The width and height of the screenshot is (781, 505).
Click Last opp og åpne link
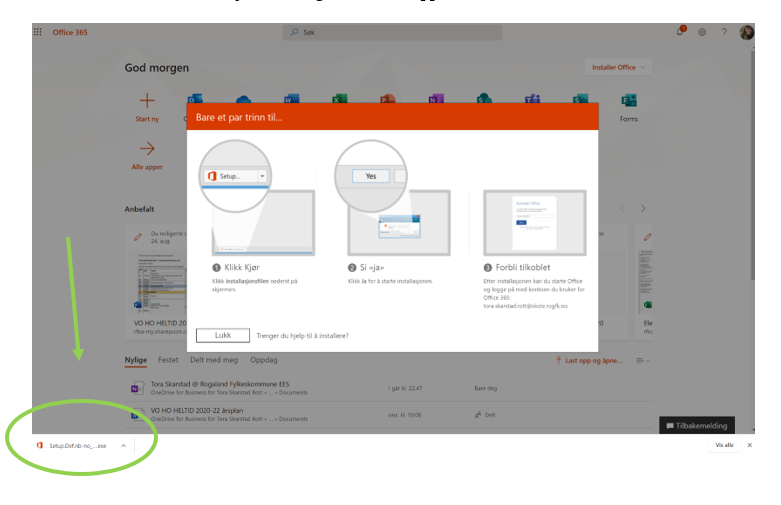(589, 361)
